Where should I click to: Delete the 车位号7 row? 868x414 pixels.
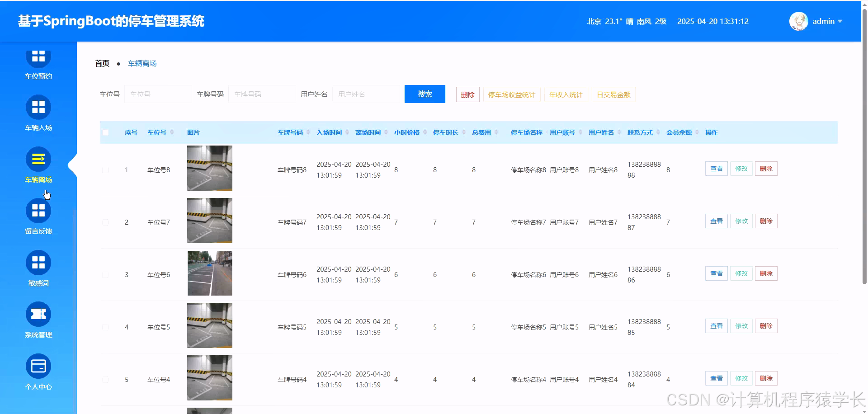766,221
